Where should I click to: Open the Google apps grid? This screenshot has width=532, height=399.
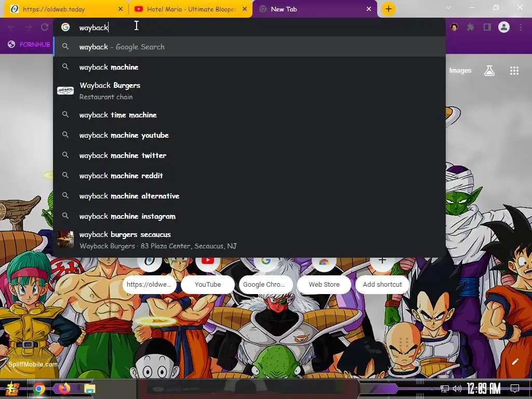click(514, 71)
